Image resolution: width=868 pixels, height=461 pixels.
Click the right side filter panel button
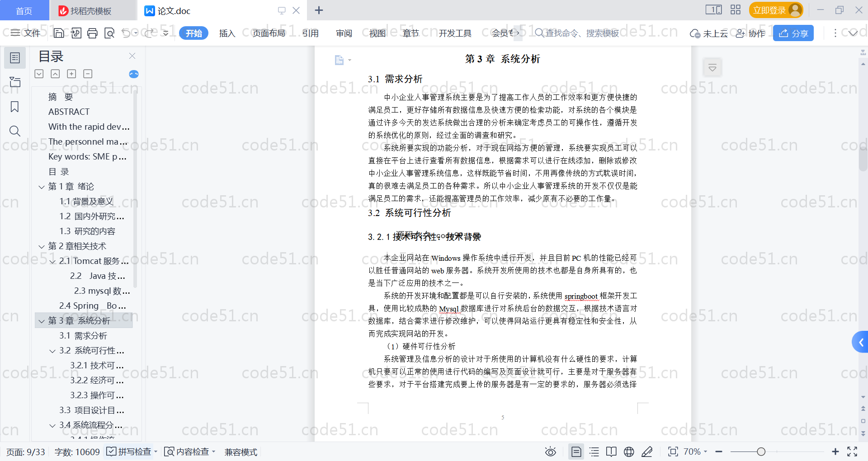712,68
